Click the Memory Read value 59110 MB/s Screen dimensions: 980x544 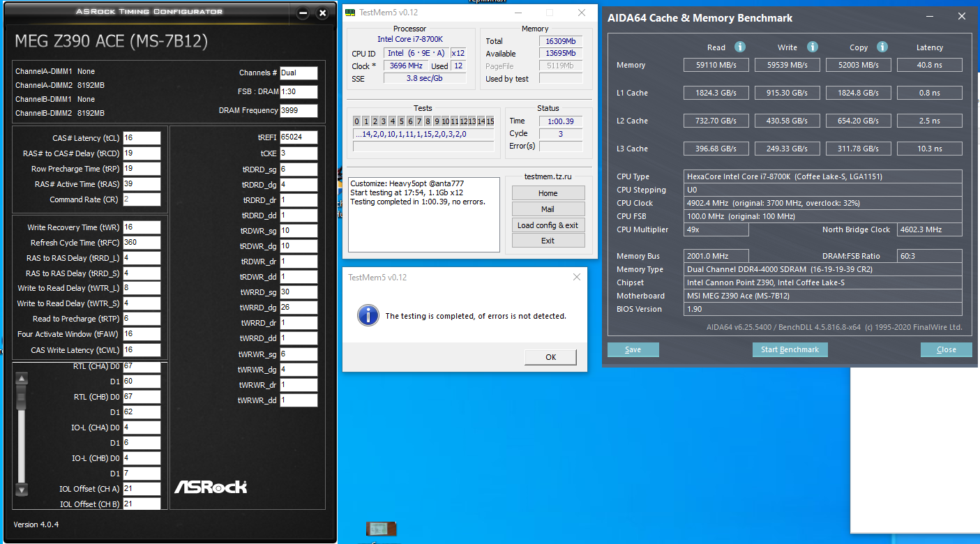pos(716,65)
